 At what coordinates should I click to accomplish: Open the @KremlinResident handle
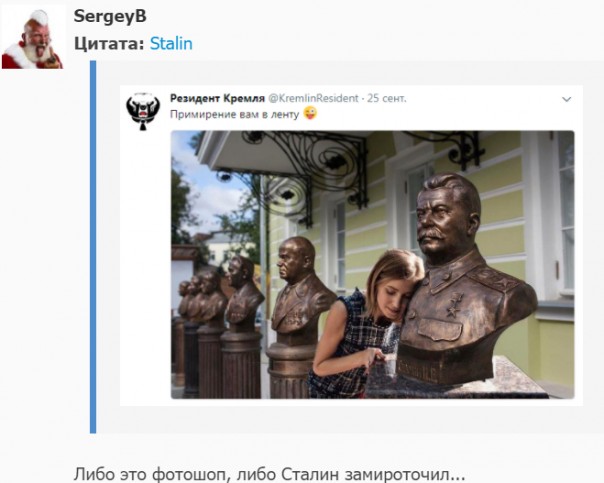pos(313,99)
